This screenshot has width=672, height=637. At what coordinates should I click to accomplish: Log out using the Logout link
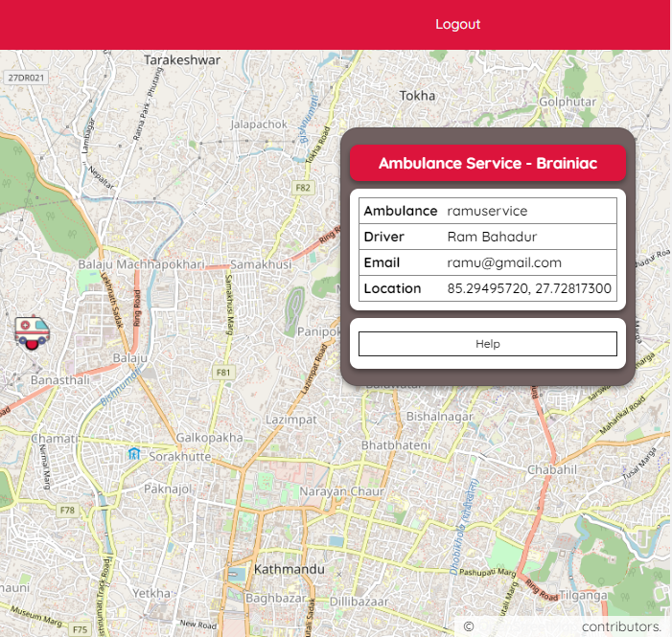(457, 24)
